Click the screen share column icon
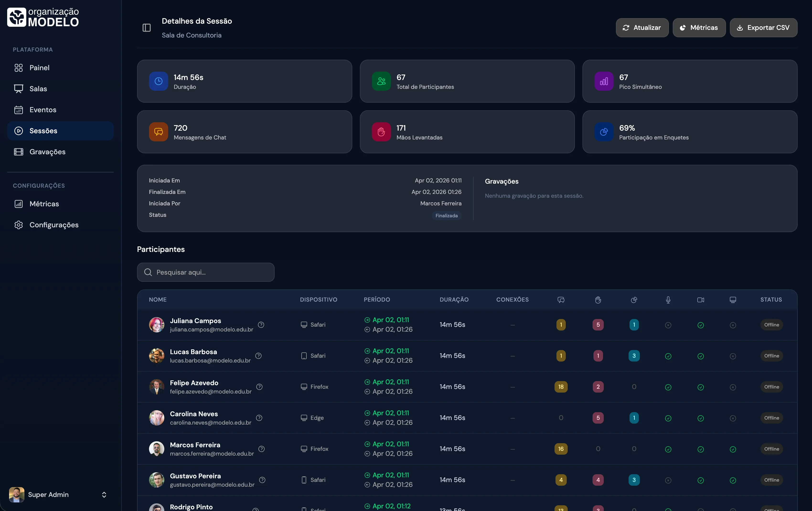The image size is (812, 511). click(x=733, y=300)
